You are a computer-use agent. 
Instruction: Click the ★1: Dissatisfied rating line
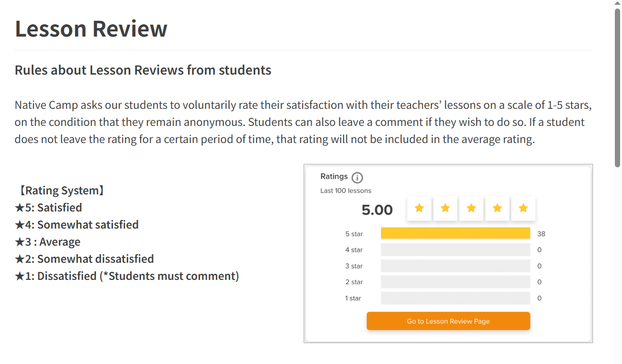[127, 276]
